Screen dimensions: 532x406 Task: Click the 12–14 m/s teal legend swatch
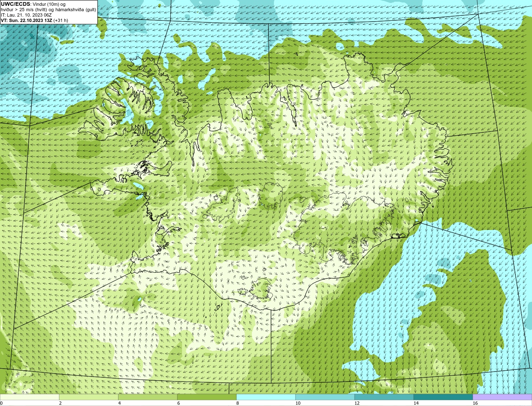pos(384,397)
